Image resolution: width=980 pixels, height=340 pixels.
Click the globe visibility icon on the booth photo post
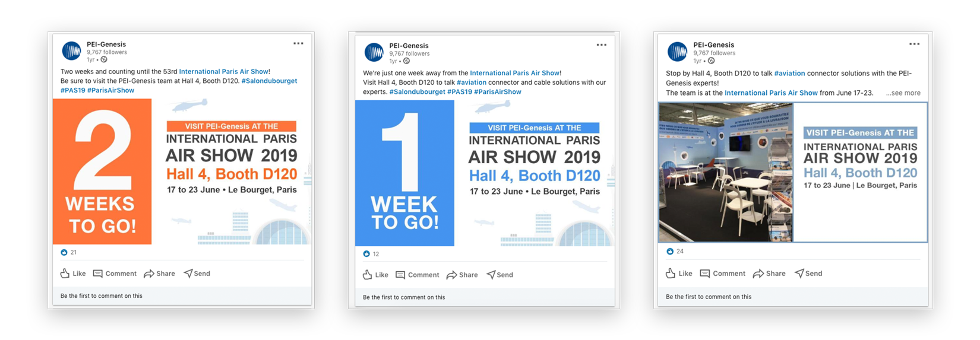tap(711, 61)
